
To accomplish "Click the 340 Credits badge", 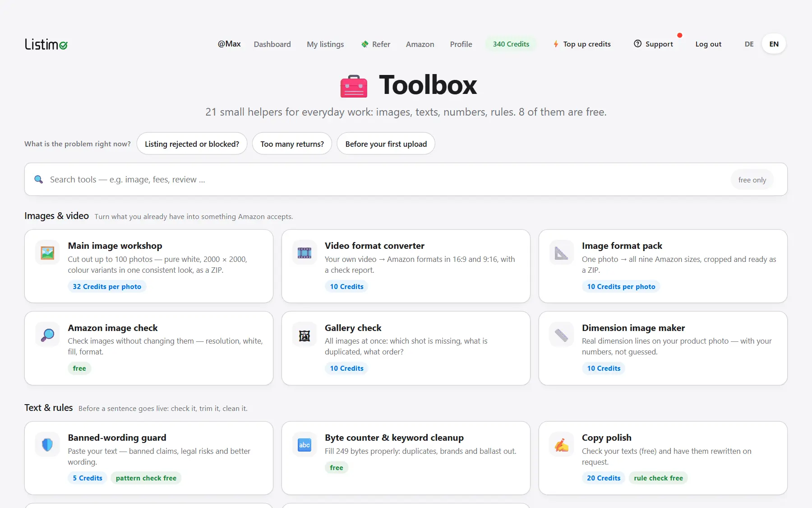I will coord(511,44).
